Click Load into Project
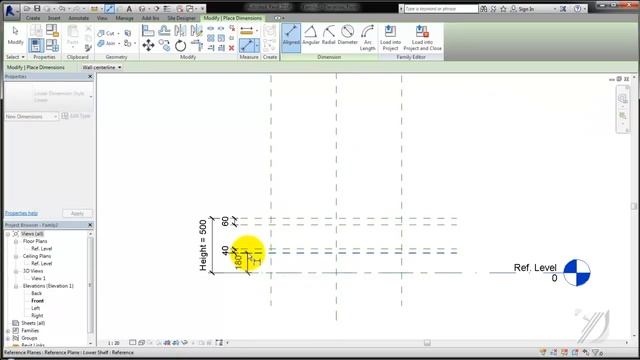The image size is (640, 360). click(x=390, y=38)
